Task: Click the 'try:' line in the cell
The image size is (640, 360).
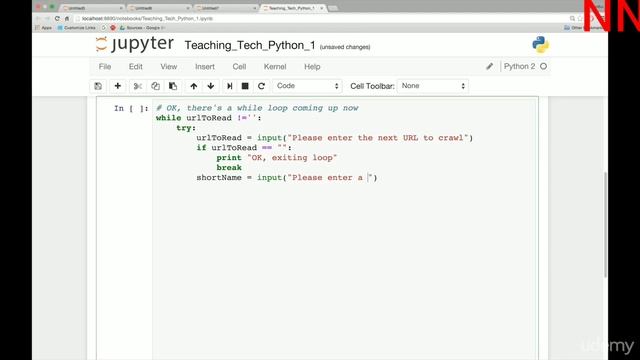Action: [186, 128]
